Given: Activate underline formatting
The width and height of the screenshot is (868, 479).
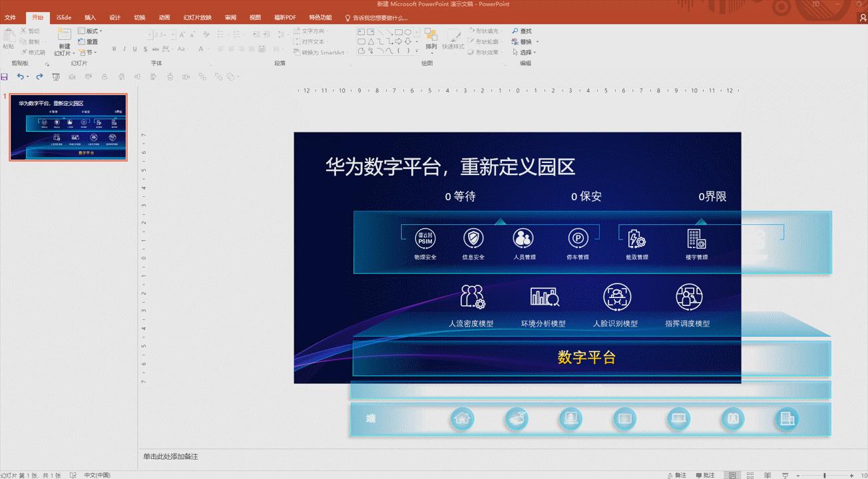Looking at the screenshot, I should [134, 49].
